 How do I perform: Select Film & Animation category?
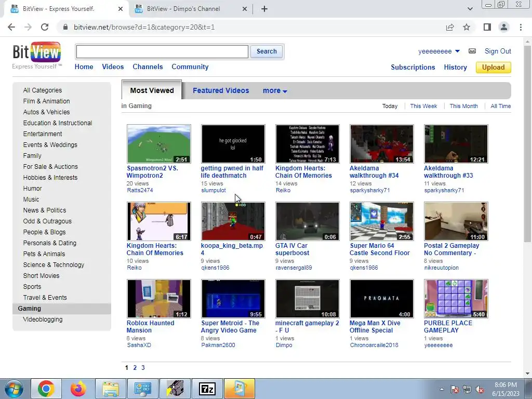(46, 101)
